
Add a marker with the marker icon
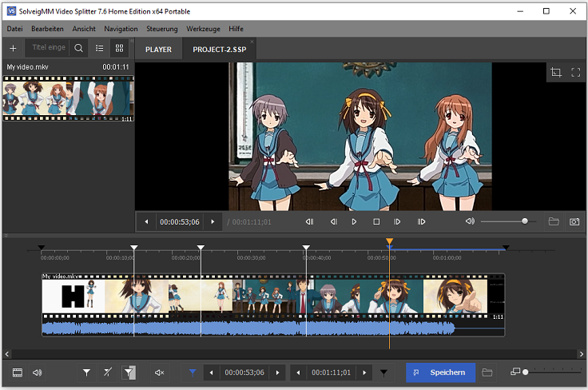click(86, 372)
